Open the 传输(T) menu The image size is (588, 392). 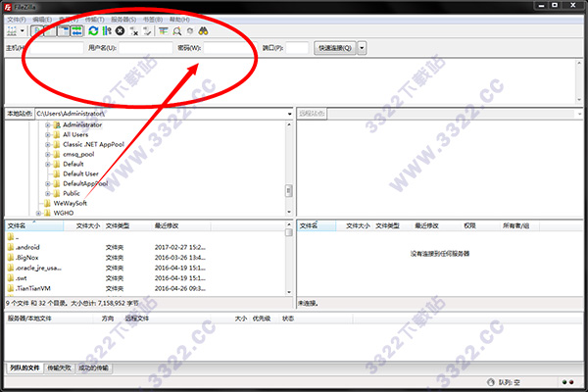click(94, 20)
